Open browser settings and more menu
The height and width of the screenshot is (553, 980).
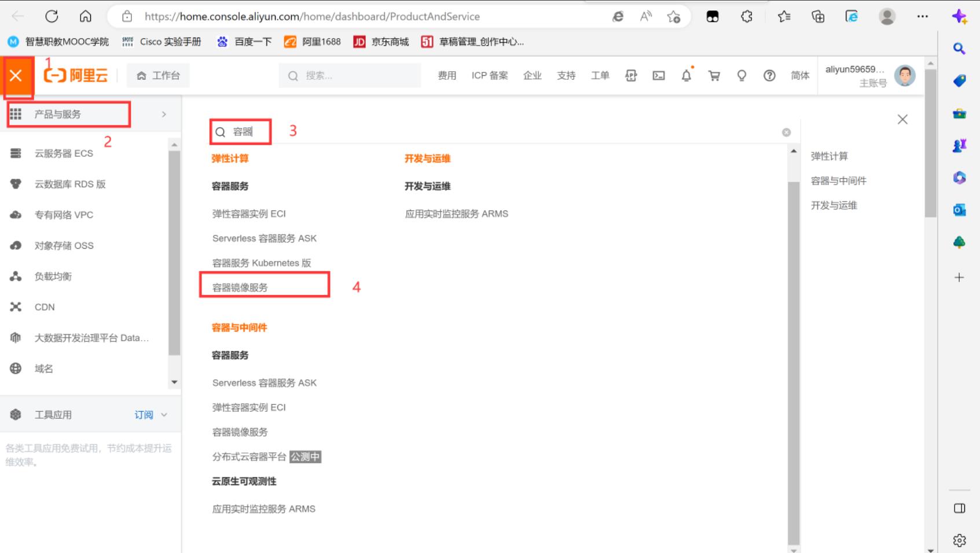point(923,17)
